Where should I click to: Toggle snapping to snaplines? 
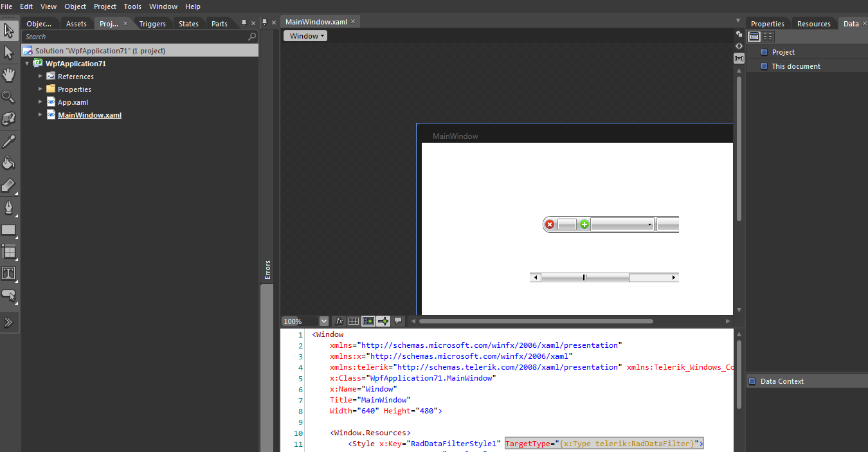pos(383,321)
